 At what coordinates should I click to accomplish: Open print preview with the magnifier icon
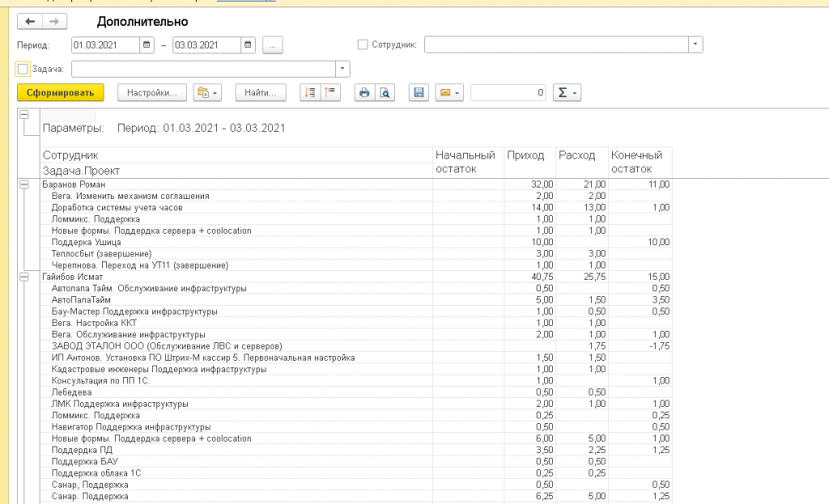(385, 93)
